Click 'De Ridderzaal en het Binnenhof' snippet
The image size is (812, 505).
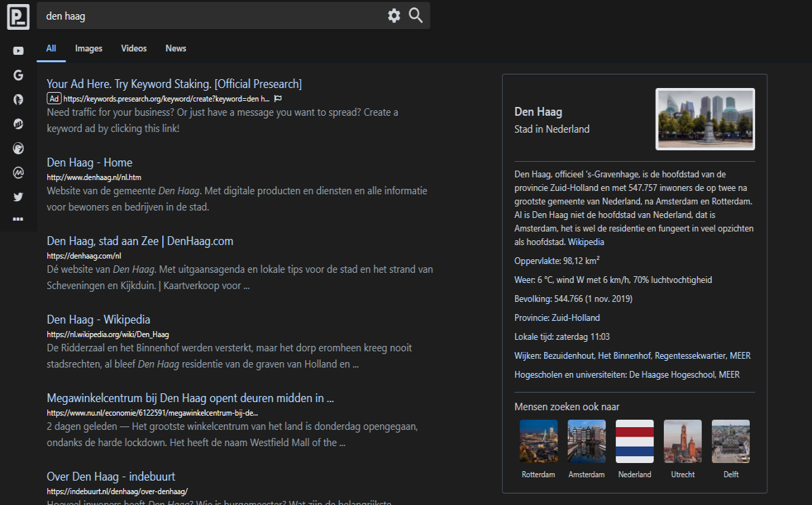coord(229,356)
